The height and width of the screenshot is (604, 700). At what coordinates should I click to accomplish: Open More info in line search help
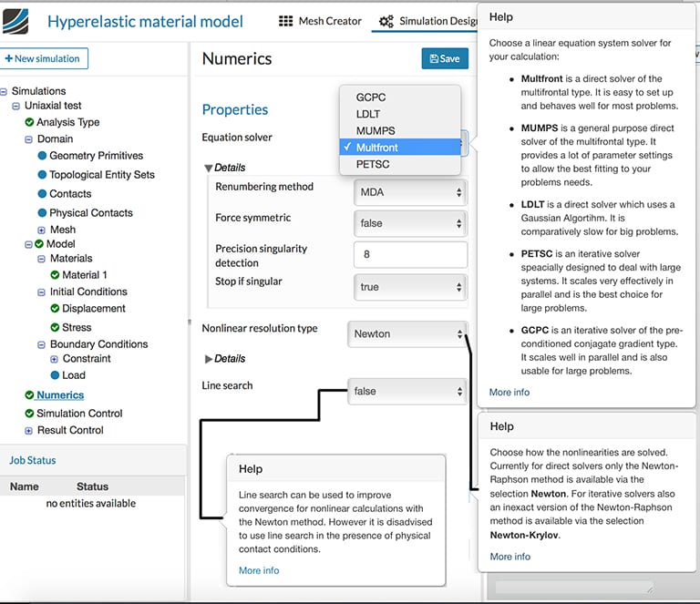[x=259, y=570]
